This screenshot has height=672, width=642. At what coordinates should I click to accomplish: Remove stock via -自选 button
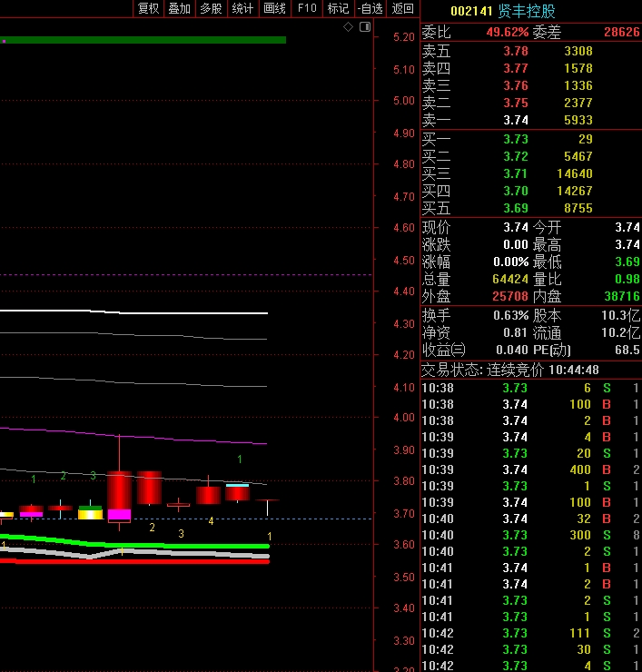tap(370, 8)
